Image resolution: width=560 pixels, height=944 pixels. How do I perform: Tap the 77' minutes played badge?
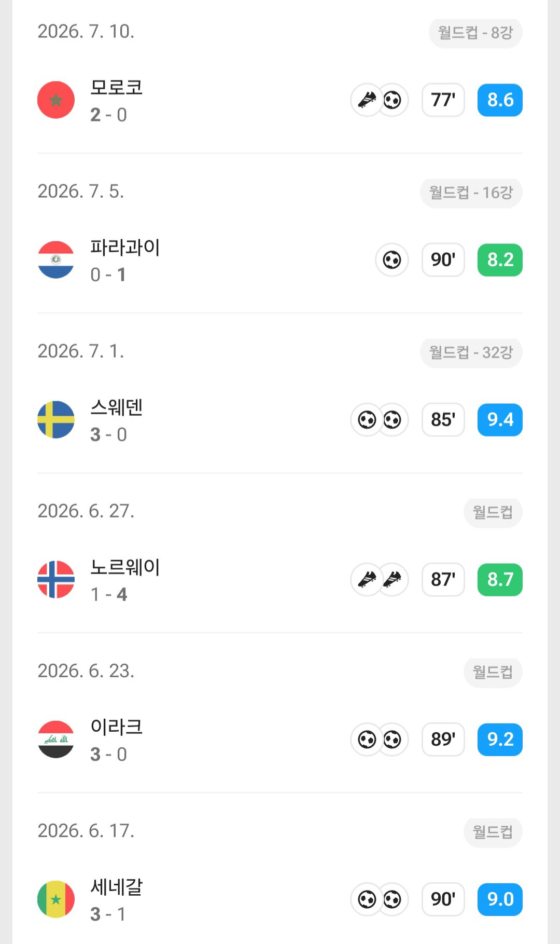pos(443,100)
